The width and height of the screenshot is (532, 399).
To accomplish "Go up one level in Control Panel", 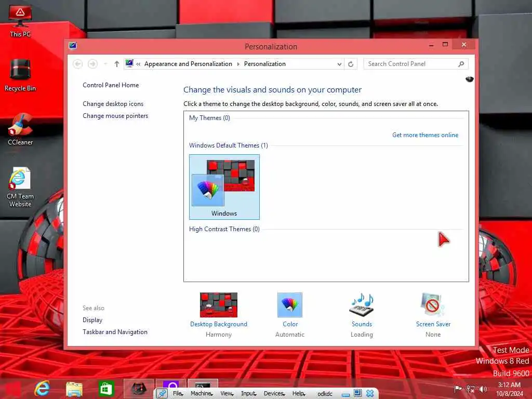I will point(117,64).
